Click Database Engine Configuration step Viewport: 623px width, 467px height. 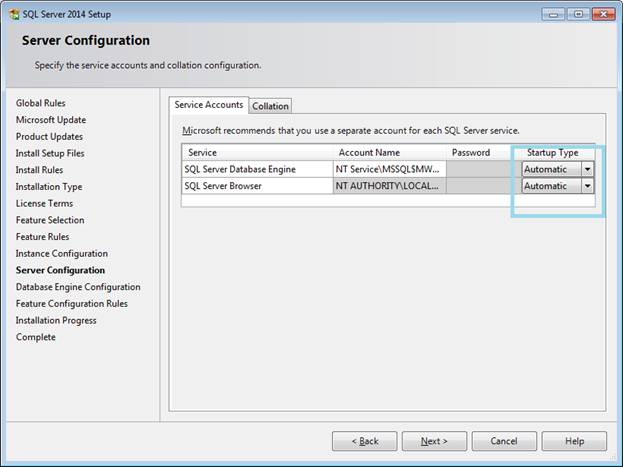point(78,287)
